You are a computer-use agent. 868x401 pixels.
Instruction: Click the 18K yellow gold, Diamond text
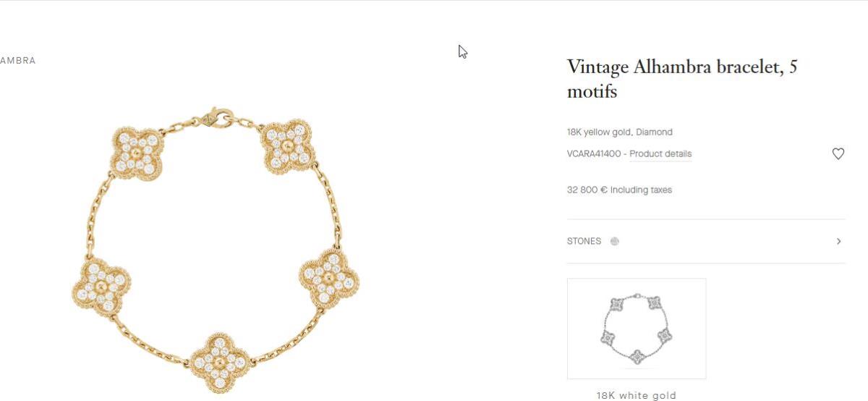click(620, 132)
